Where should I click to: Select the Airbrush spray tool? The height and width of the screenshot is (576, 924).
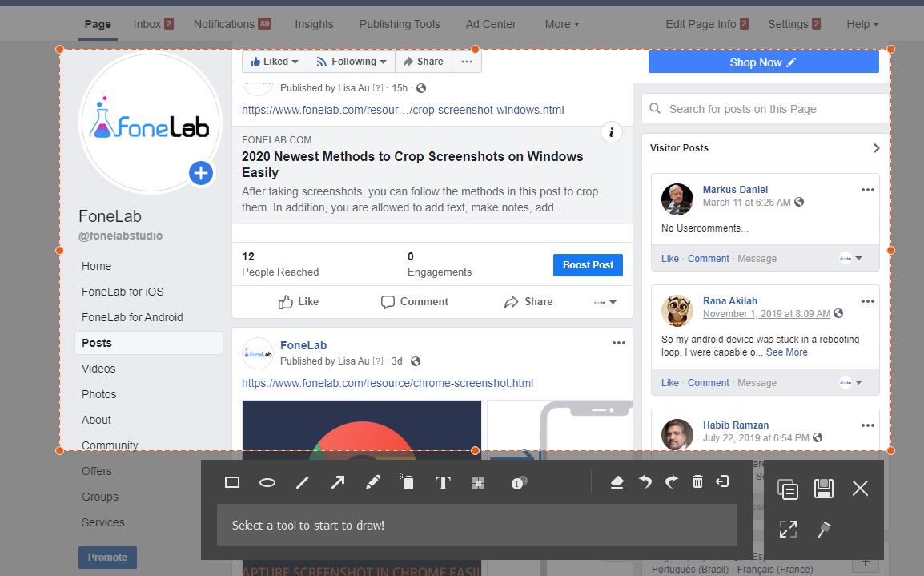(x=408, y=482)
